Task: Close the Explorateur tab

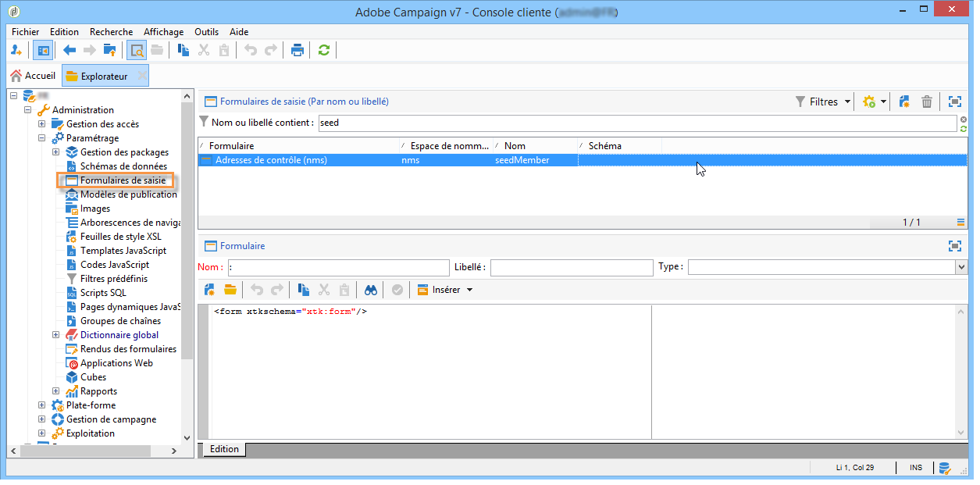Action: [141, 76]
